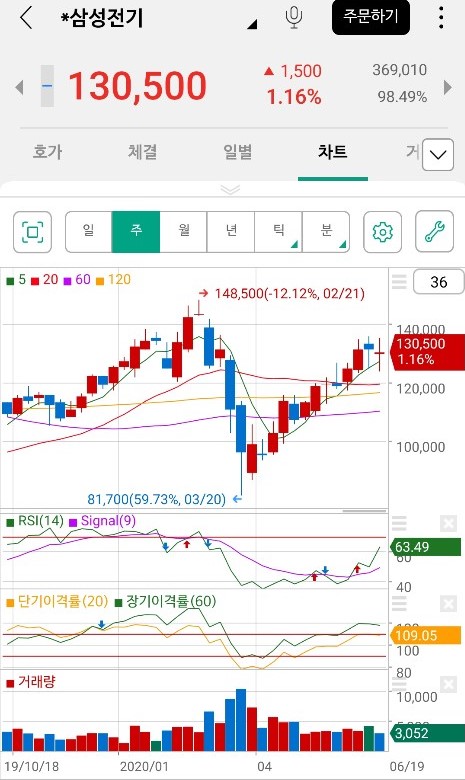Tap the ▲ 1,500 price change text
Image resolution: width=465 pixels, height=780 pixels.
coord(293,71)
